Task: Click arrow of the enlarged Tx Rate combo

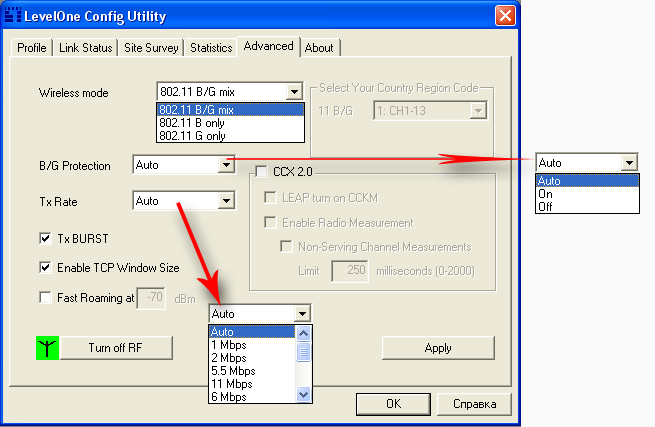Action: coord(302,313)
